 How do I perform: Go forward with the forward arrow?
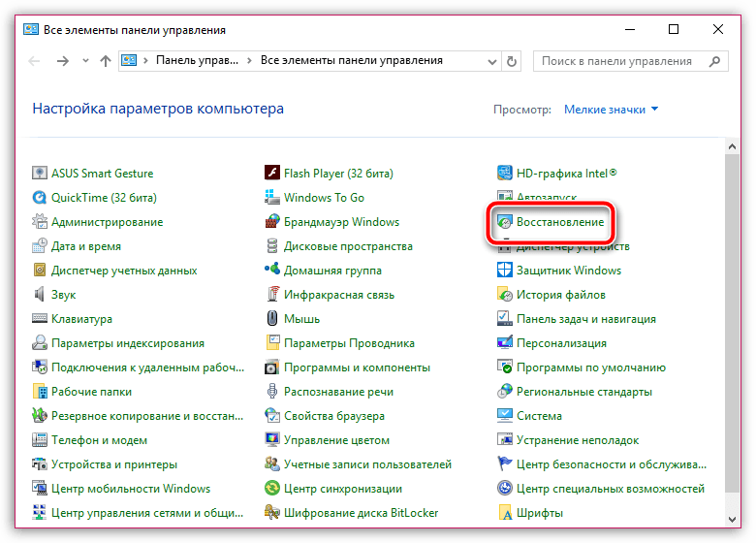coord(63,61)
